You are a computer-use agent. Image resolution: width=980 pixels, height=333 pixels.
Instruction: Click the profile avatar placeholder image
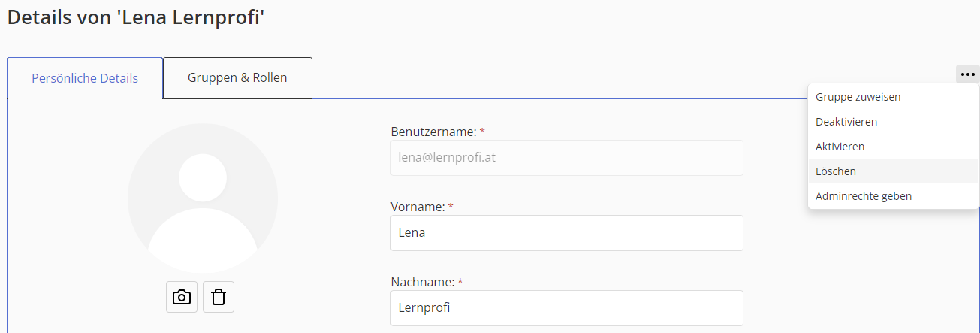(x=203, y=198)
